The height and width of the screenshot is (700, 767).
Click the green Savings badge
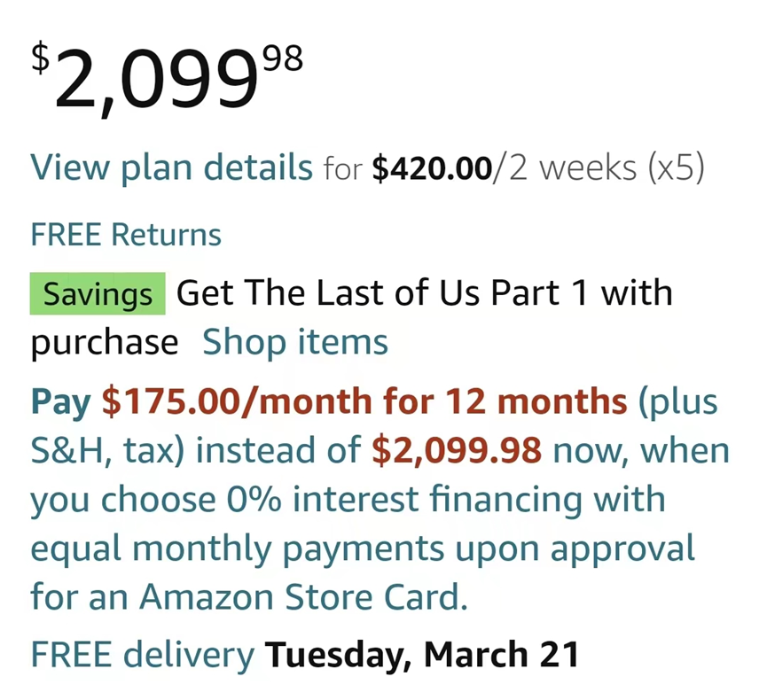coord(98,294)
